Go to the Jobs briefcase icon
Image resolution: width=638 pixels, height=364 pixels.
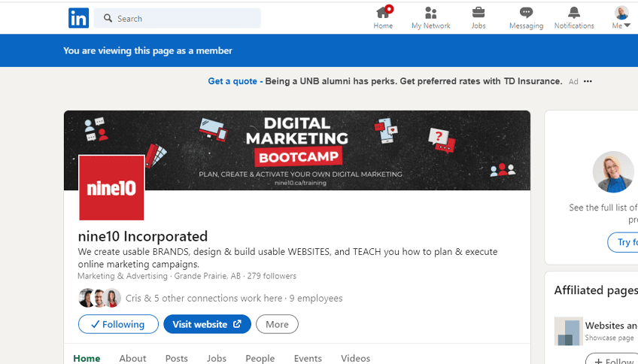pos(478,13)
